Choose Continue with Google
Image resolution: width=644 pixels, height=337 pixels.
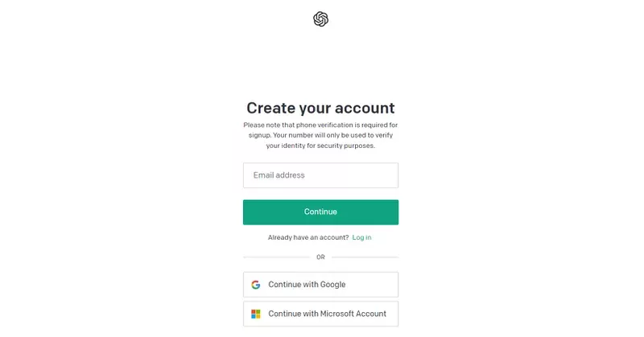coord(320,285)
